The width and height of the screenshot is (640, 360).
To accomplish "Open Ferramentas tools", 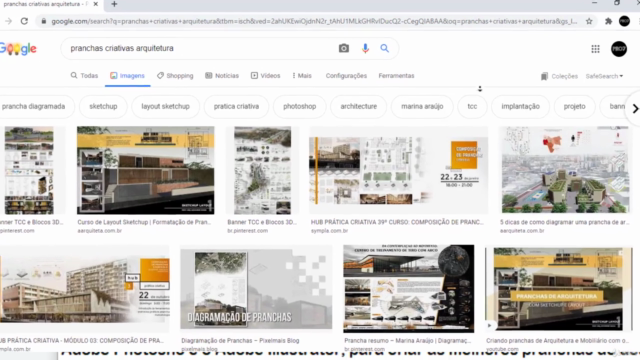I will click(396, 76).
